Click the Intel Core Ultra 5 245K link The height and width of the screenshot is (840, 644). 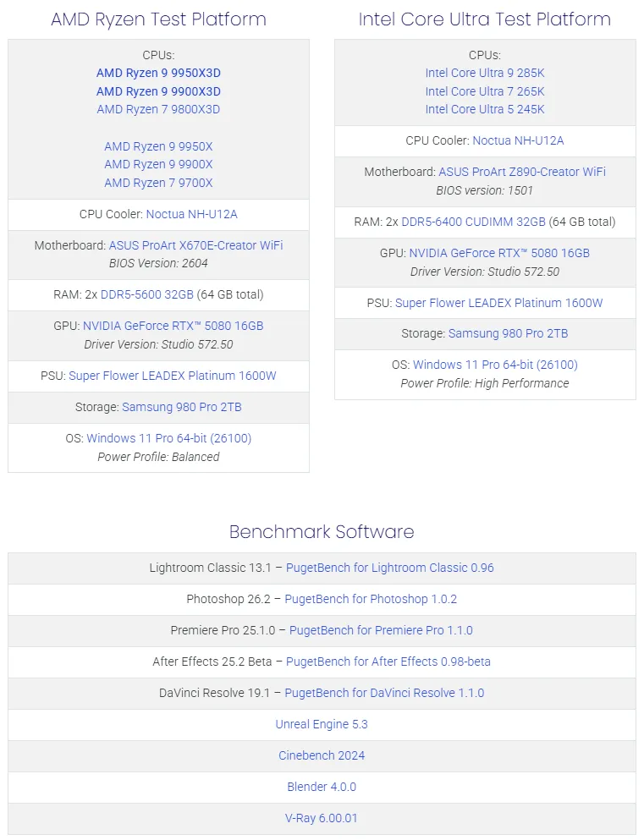pyautogui.click(x=485, y=109)
